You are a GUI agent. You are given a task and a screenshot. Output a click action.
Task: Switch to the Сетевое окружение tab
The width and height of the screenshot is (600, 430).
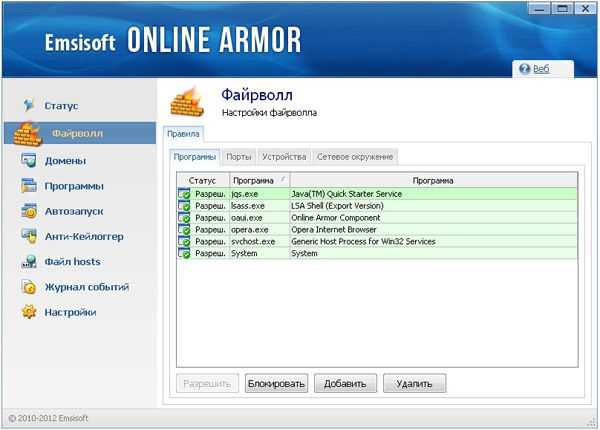click(x=355, y=157)
